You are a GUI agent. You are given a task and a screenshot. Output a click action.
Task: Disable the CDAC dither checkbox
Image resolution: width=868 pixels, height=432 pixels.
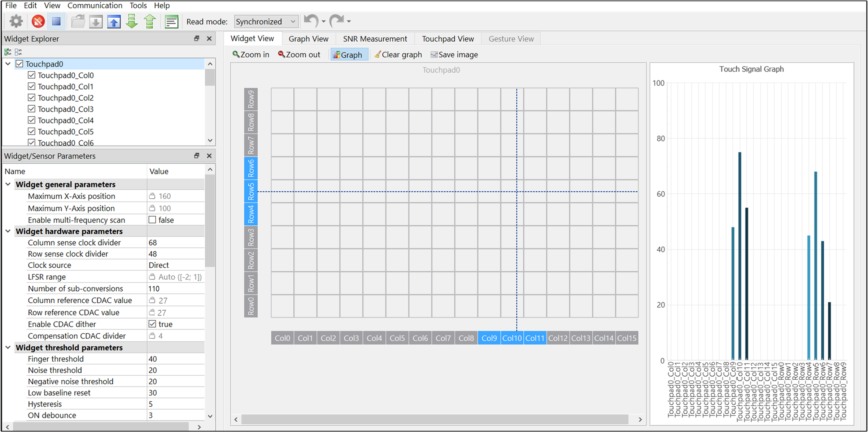(x=152, y=324)
